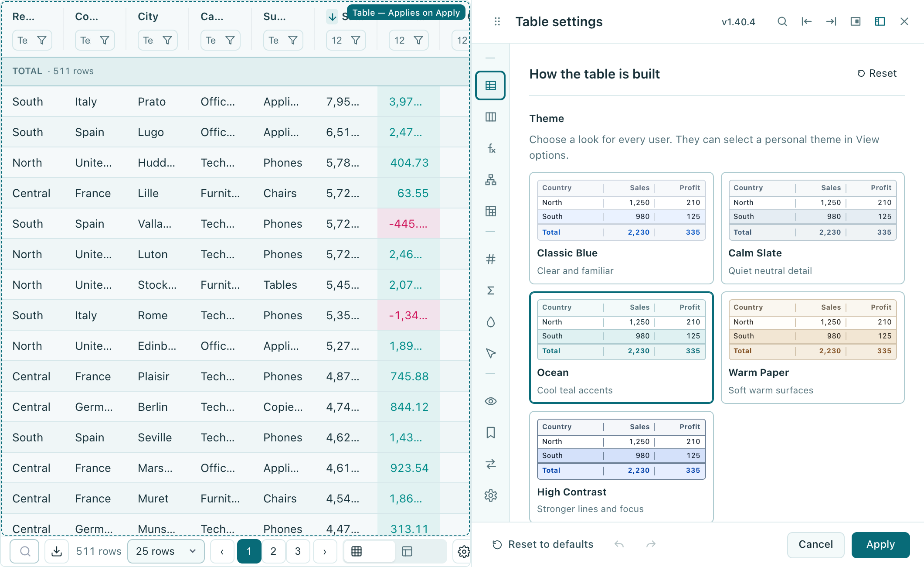Open the table build settings tab icon
The width and height of the screenshot is (924, 567).
click(490, 85)
